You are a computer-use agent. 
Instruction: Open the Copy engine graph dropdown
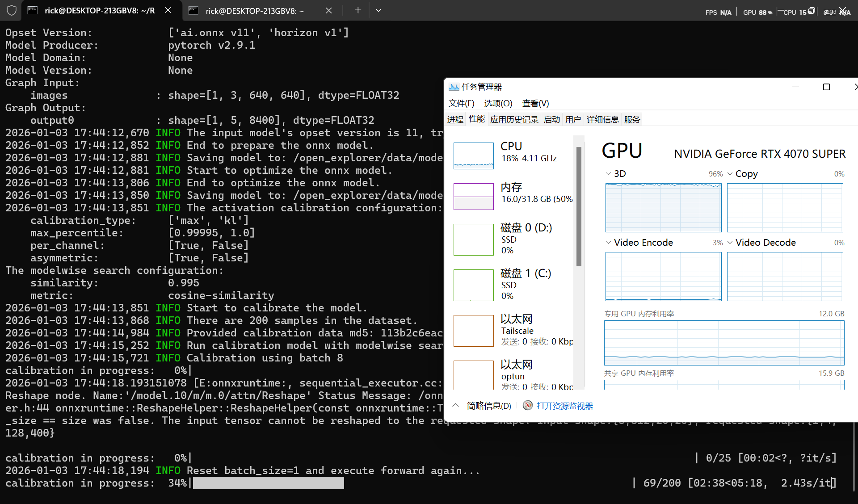click(730, 174)
